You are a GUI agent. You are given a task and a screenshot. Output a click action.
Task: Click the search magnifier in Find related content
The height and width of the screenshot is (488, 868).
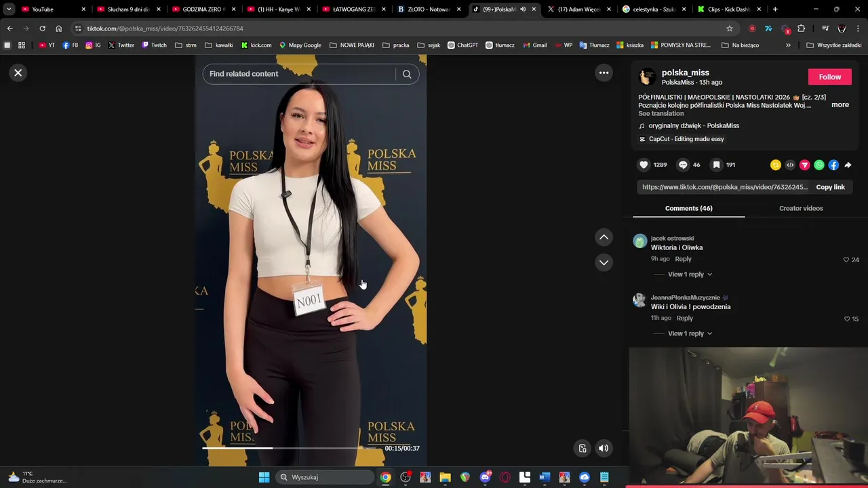[x=407, y=74]
